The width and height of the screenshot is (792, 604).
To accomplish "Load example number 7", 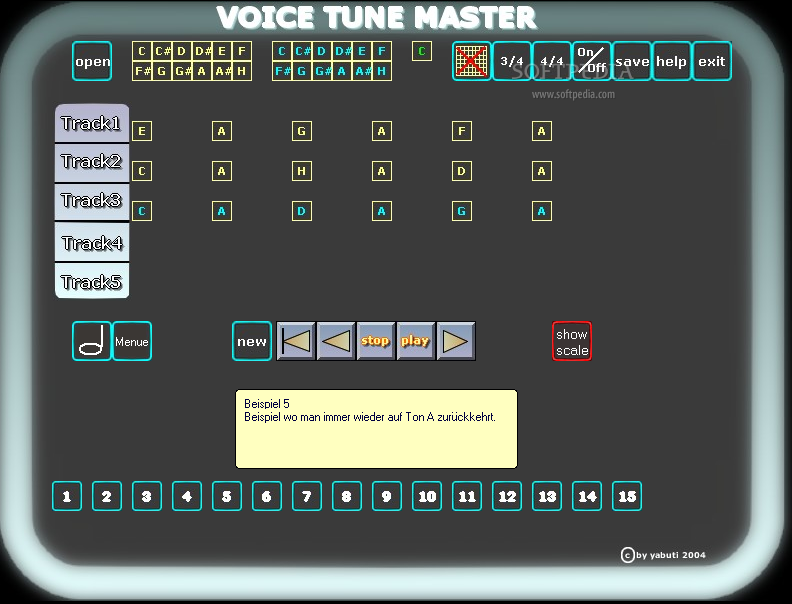I will (x=307, y=496).
